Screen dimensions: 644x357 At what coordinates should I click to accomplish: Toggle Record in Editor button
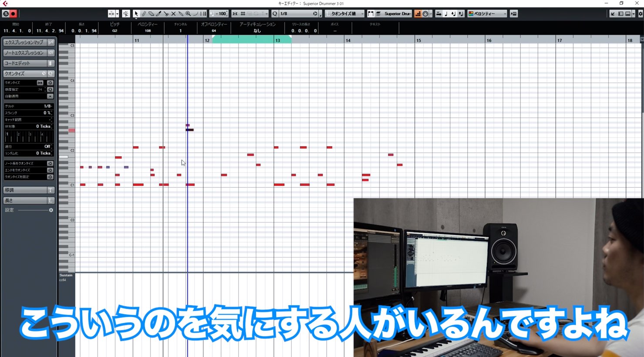tap(13, 14)
